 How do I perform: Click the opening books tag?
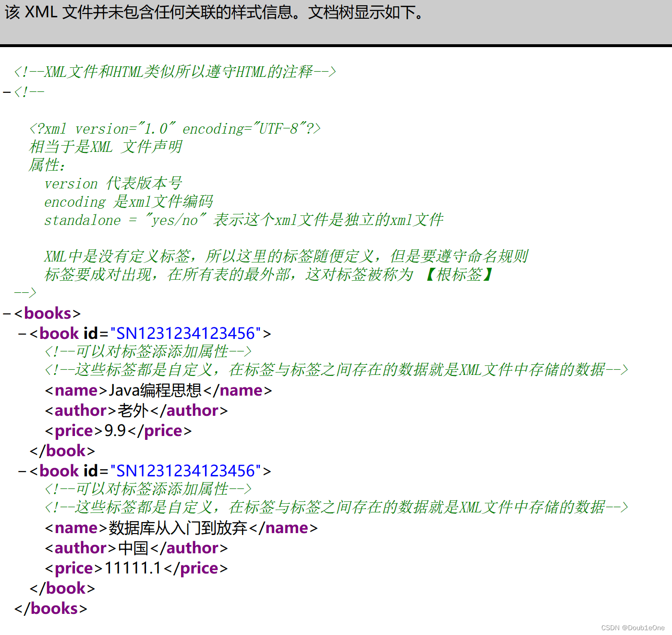coord(48,313)
